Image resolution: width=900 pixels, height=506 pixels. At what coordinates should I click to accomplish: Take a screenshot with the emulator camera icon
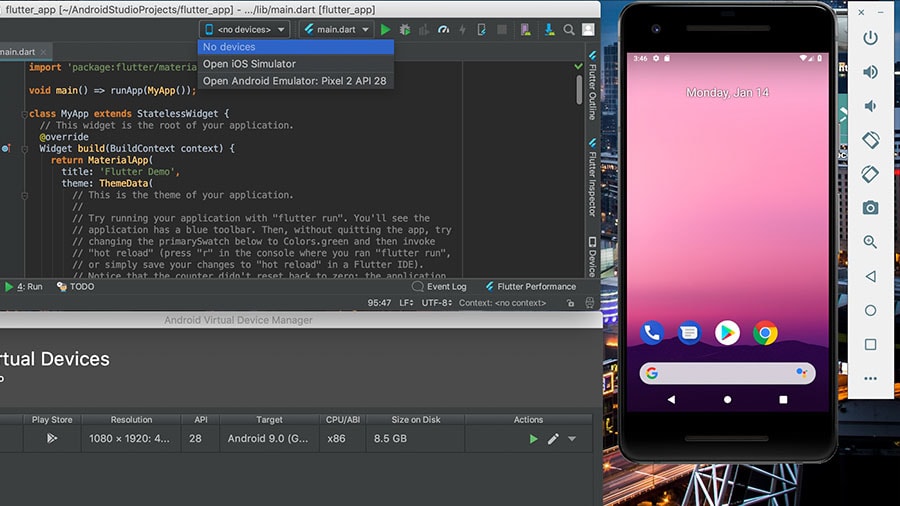point(870,208)
